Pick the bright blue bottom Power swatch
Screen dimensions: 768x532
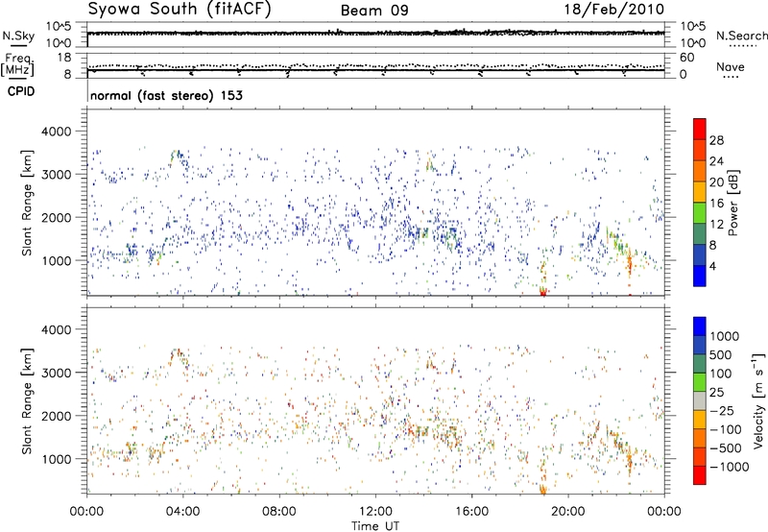(x=700, y=276)
